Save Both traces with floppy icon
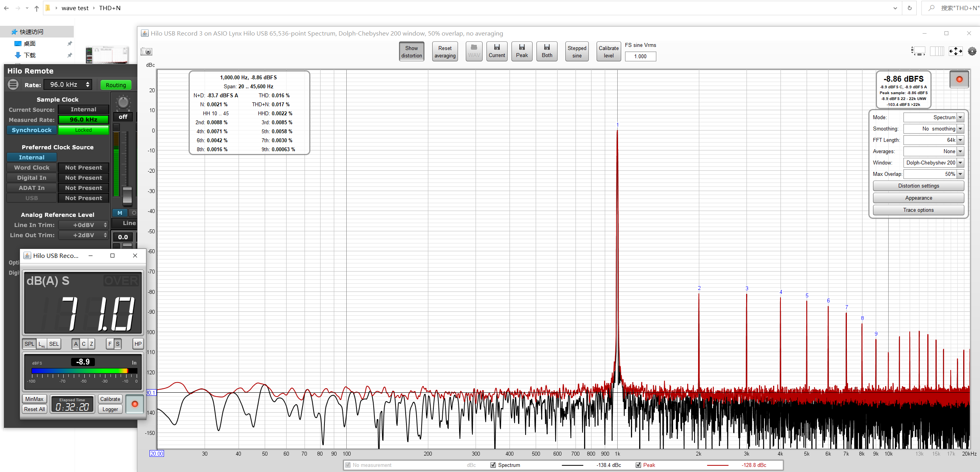Image resolution: width=980 pixels, height=472 pixels. 547,51
